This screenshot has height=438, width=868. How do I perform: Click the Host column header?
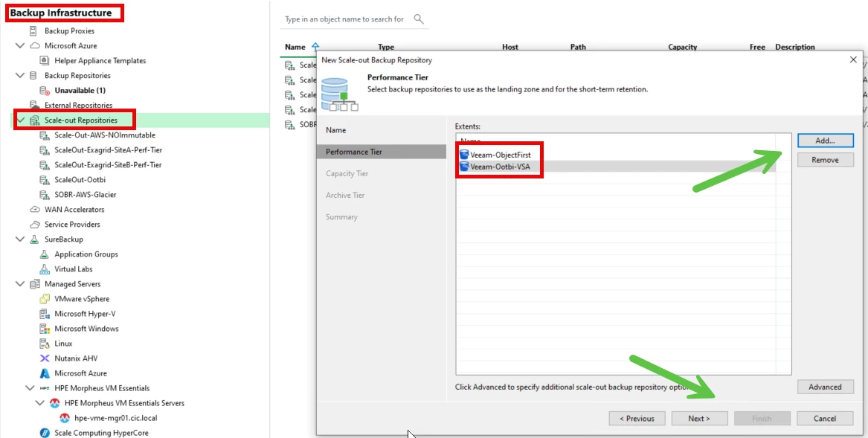click(509, 47)
